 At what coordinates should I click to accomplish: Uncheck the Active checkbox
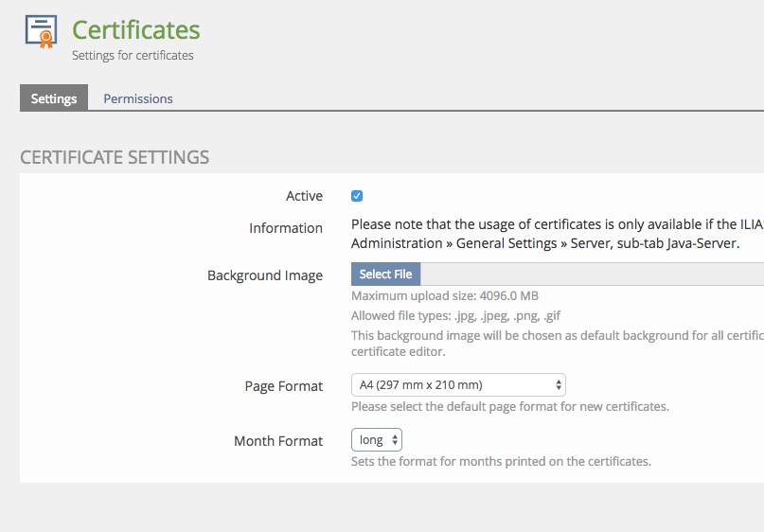[x=357, y=196]
